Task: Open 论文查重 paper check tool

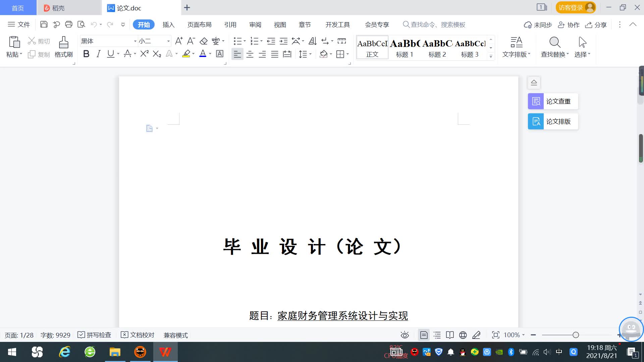Action: 553,101
